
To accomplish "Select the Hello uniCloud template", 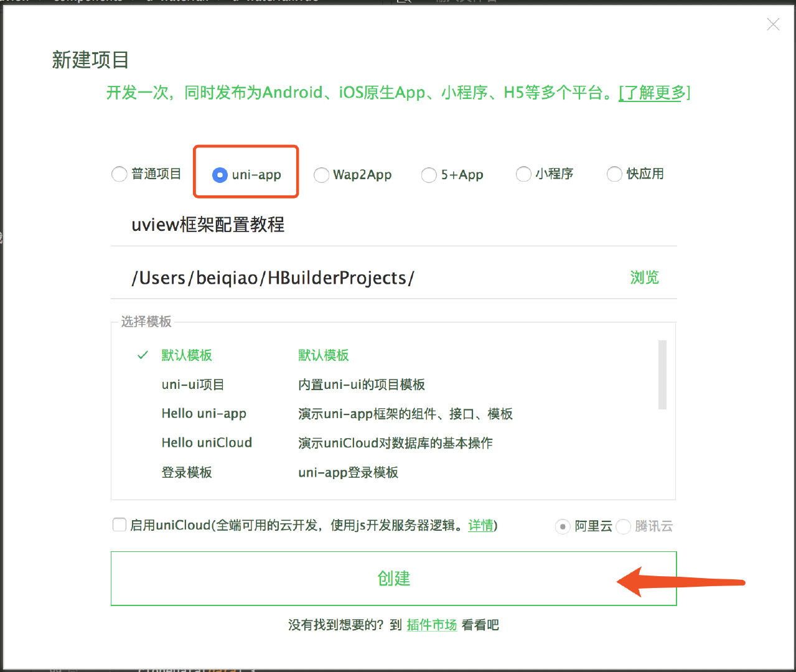I will (207, 442).
